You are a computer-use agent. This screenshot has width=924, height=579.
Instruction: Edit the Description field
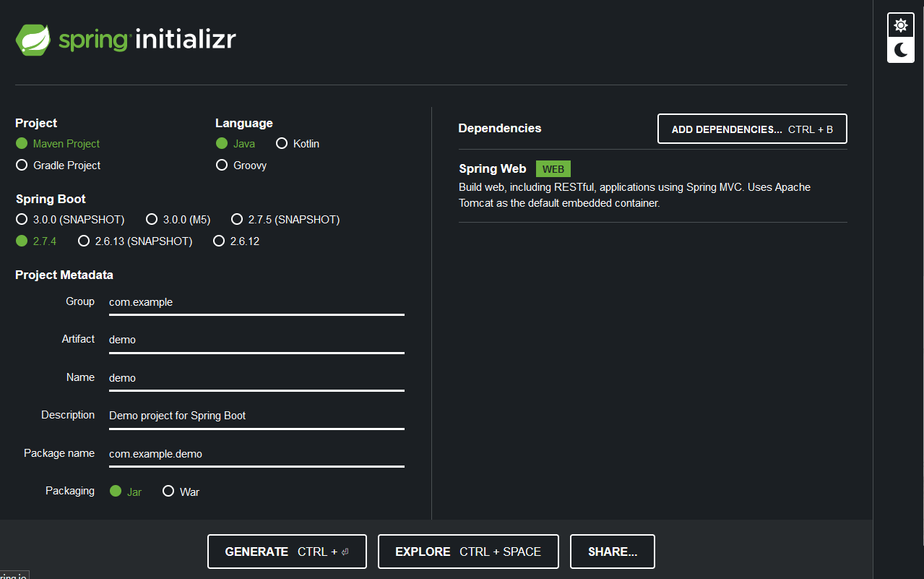pos(256,416)
